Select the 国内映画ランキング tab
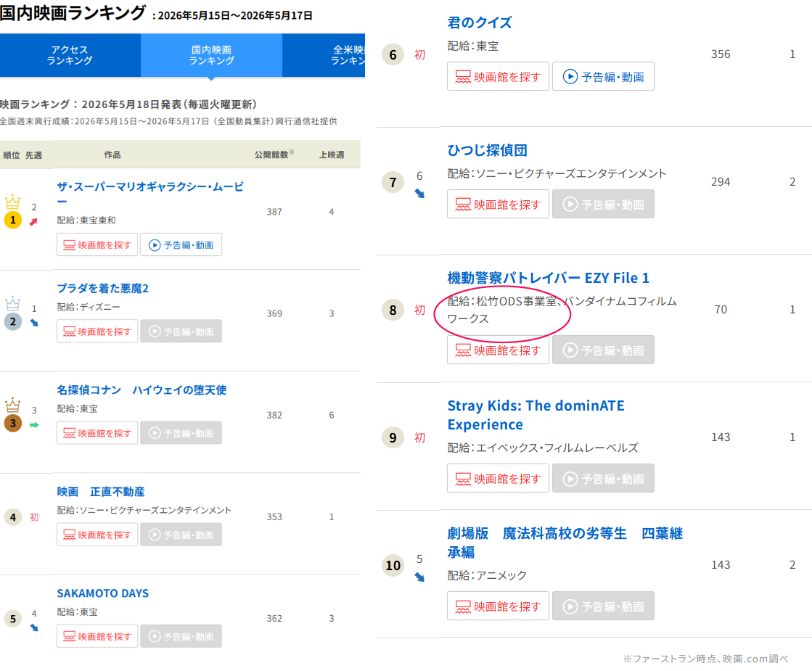The width and height of the screenshot is (812, 671). (211, 55)
